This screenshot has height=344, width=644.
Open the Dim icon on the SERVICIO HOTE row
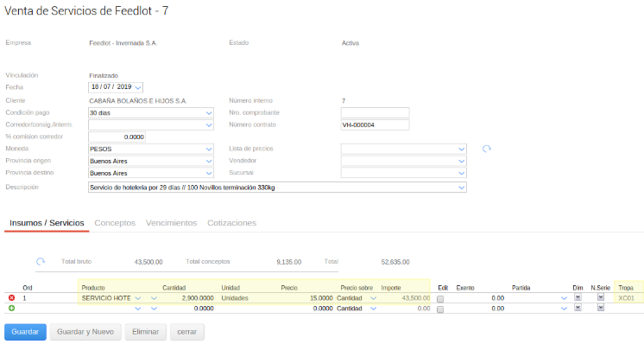click(578, 297)
